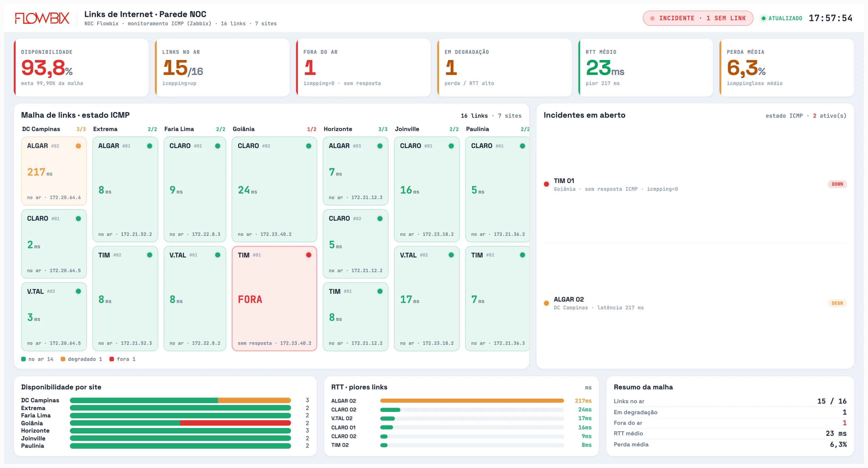
Task: Click 'Fora do ar' summary row
Action: tap(730, 423)
